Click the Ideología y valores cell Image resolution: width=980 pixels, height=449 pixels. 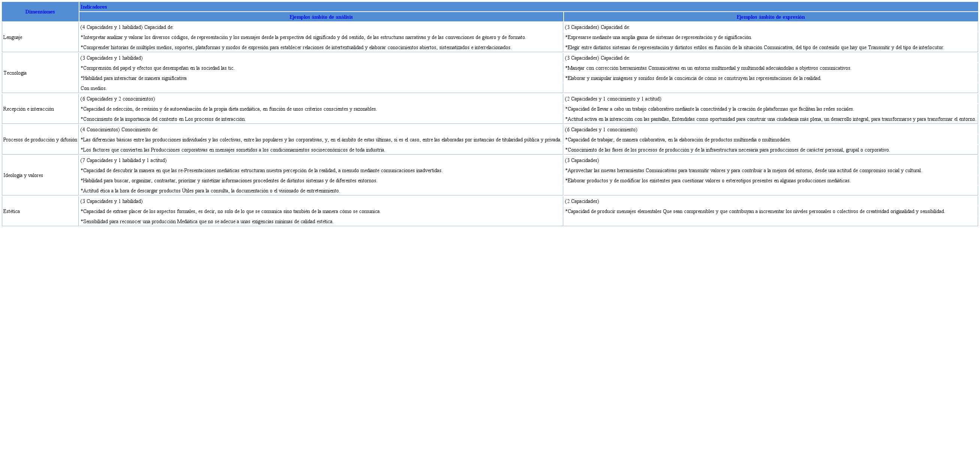point(23,176)
